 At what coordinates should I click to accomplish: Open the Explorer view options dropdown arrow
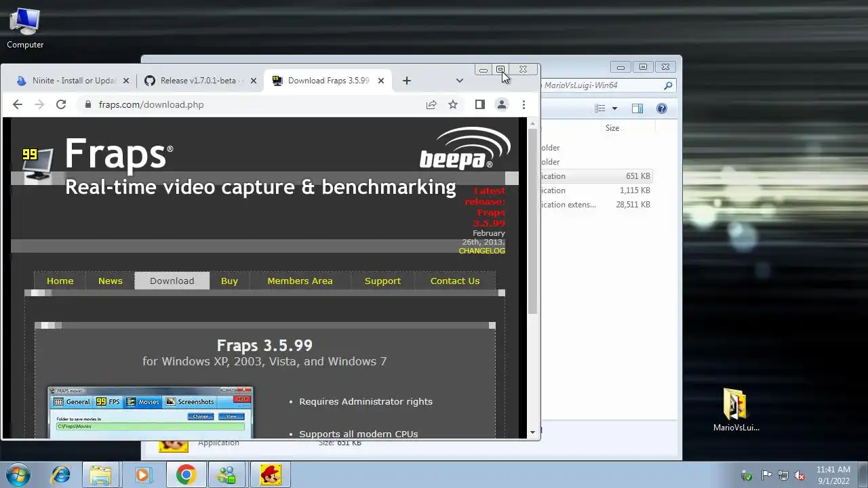614,108
